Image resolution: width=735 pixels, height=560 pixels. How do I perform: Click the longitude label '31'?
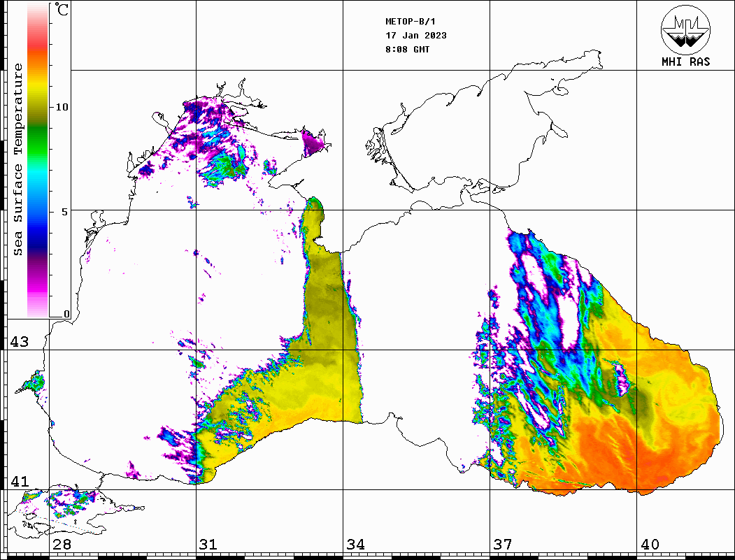[x=208, y=545]
